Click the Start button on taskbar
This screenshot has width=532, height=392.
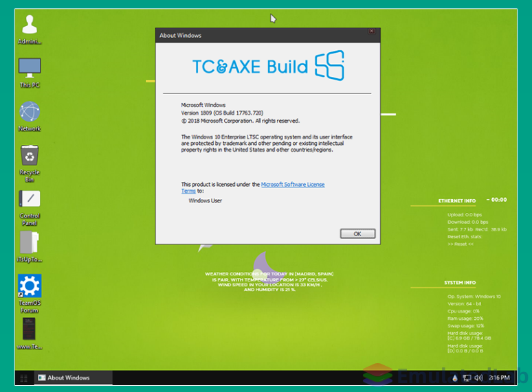(24, 378)
